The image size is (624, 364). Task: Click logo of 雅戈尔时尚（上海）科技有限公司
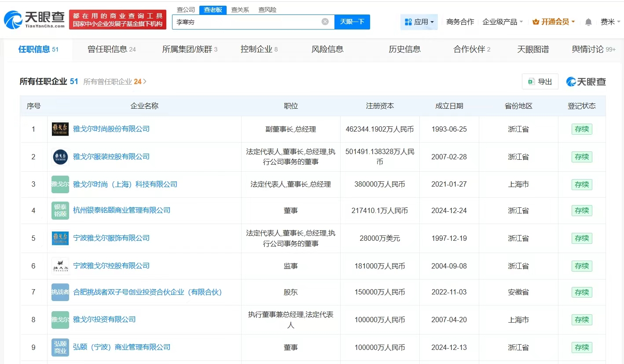tap(60, 184)
